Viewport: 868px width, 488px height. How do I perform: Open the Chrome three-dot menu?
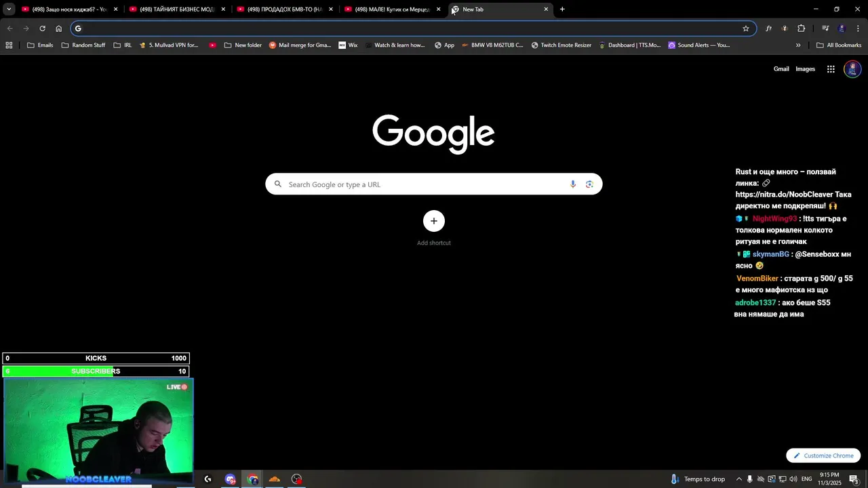[858, 28]
